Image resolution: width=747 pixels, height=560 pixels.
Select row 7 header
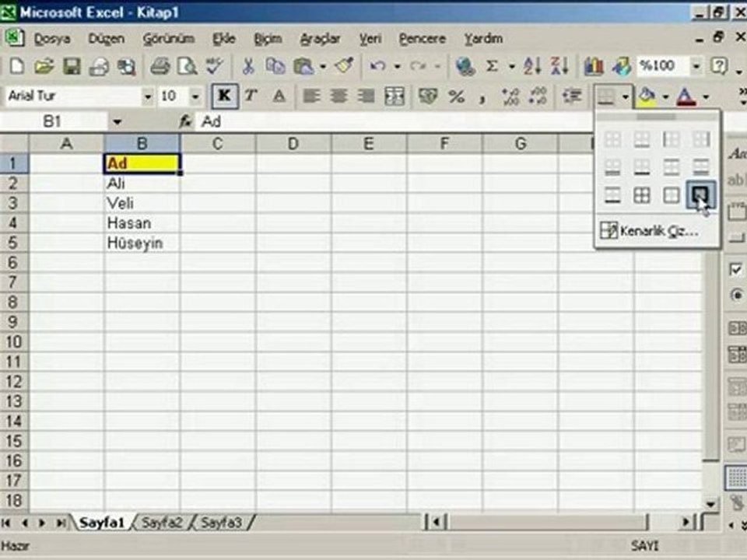point(13,282)
